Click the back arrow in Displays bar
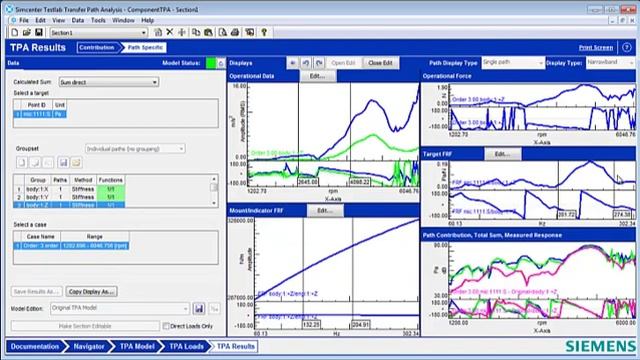Screen dimensions: 640x360 pyautogui.click(x=293, y=63)
